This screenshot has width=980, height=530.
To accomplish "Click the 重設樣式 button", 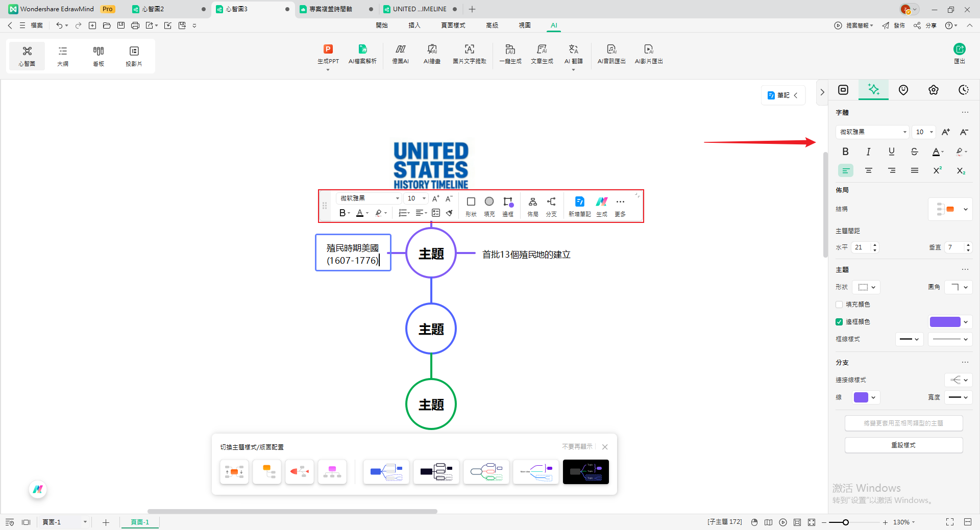I will point(903,445).
